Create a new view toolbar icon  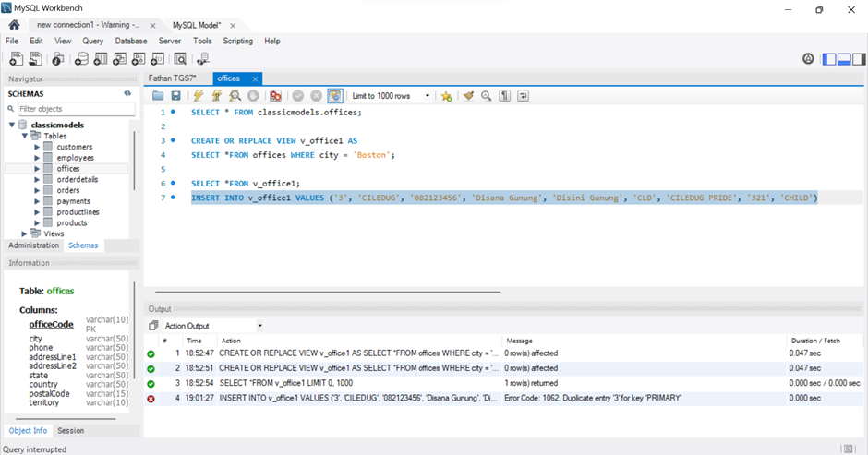[x=119, y=59]
